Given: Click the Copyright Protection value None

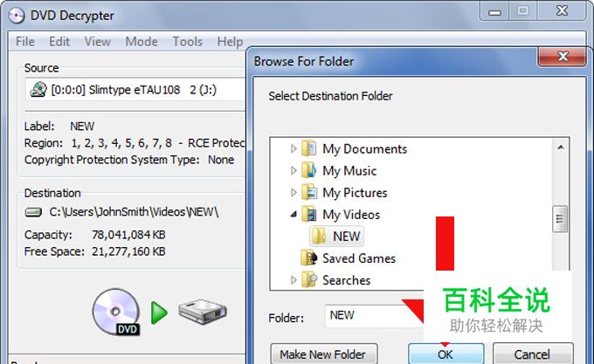Looking at the screenshot, I should point(221,160).
